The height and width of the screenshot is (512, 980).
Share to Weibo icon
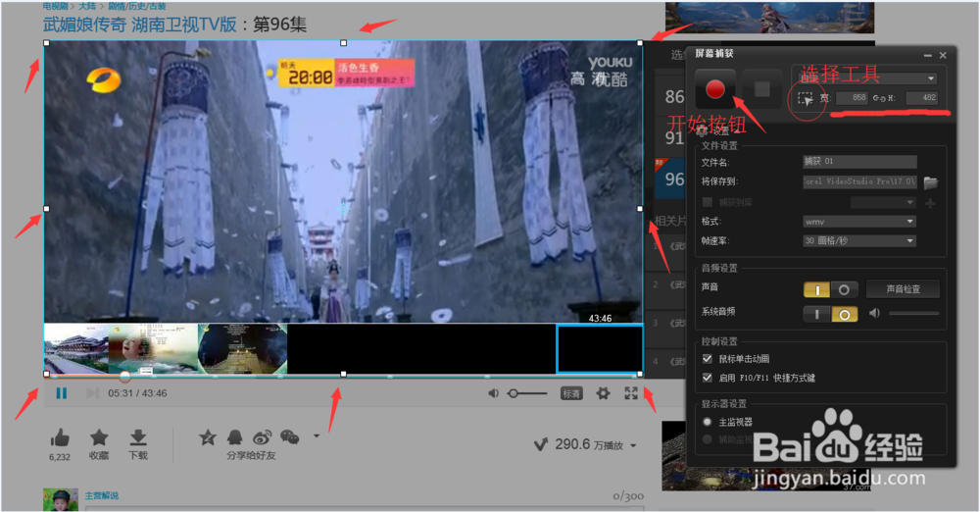pos(262,436)
